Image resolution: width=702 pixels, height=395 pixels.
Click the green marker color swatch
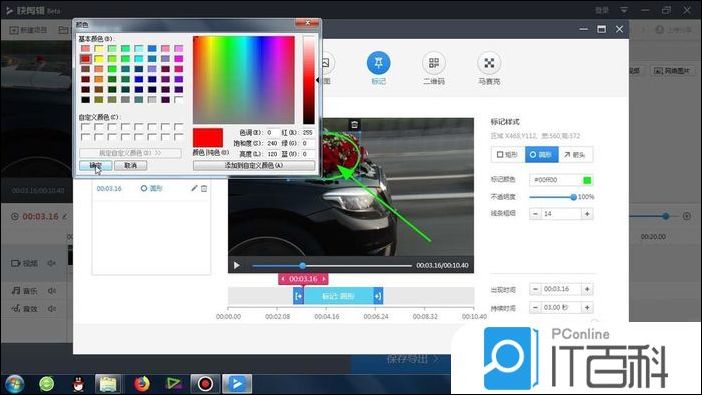pos(587,180)
